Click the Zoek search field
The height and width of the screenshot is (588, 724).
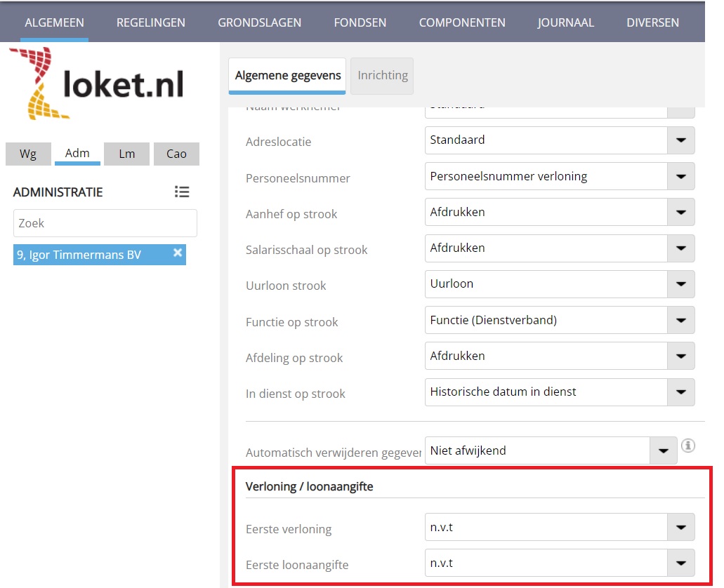pos(105,223)
